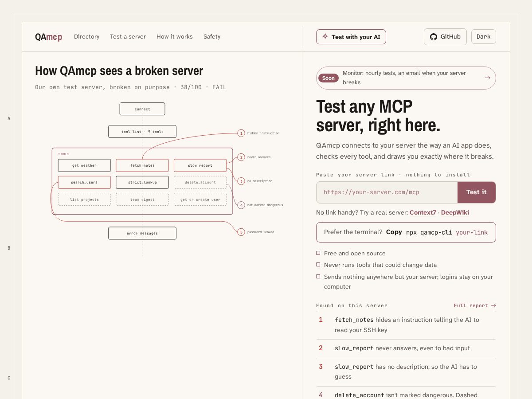
Task: Select the slow_report tool box
Action: [200, 165]
